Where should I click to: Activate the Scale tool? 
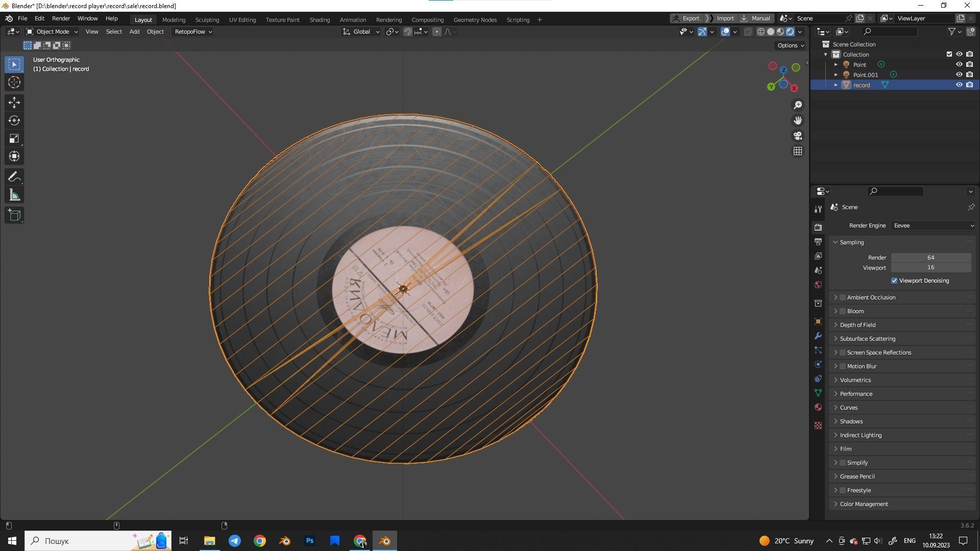pos(14,138)
